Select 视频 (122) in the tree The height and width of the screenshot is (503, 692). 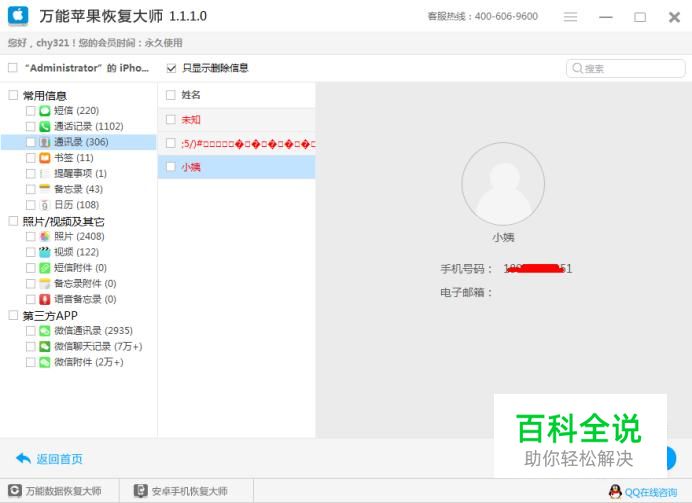(76, 252)
